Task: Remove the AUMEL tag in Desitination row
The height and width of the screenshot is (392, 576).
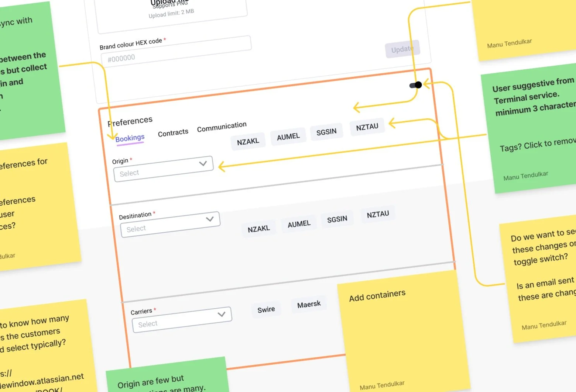Action: point(299,224)
